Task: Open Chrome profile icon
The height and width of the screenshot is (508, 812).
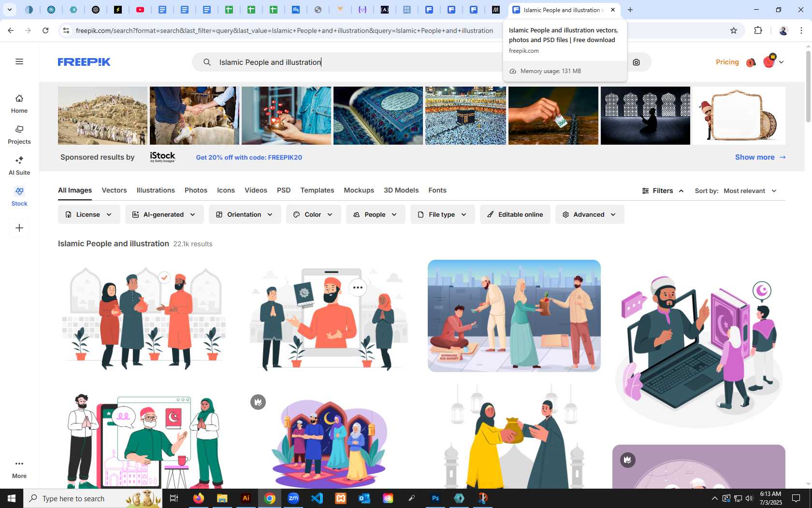Action: point(783,30)
